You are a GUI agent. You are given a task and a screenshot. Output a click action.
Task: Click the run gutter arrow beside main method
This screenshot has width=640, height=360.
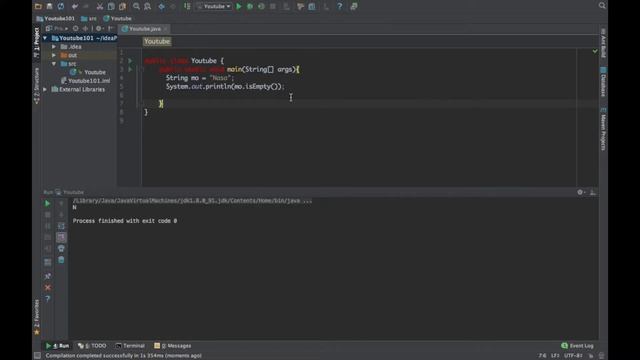131,69
